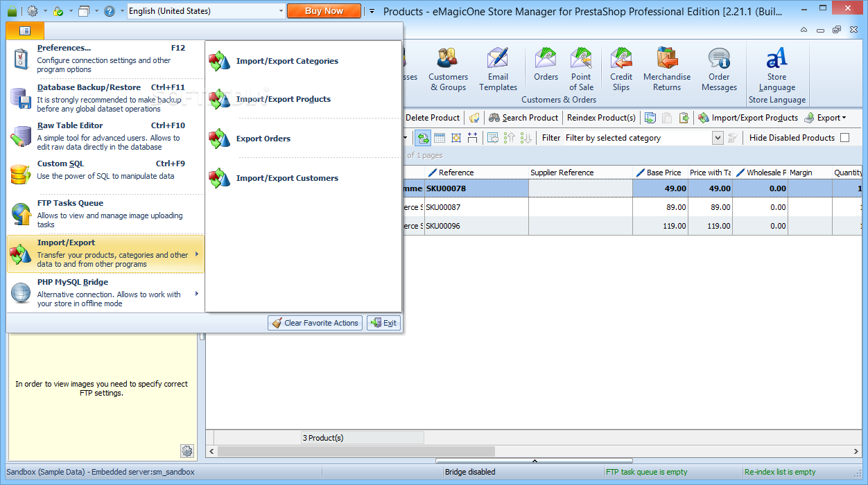
Task: Open Customers & Groups ribbon icon
Action: 448,69
